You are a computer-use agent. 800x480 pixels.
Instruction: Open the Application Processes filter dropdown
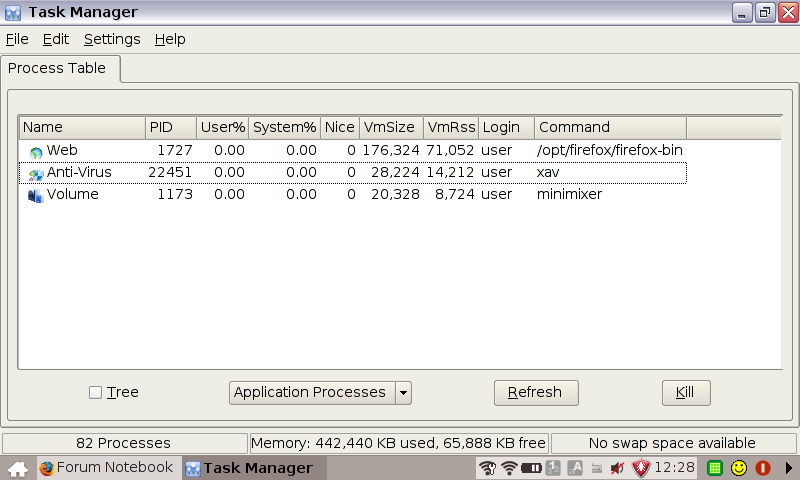coord(320,393)
